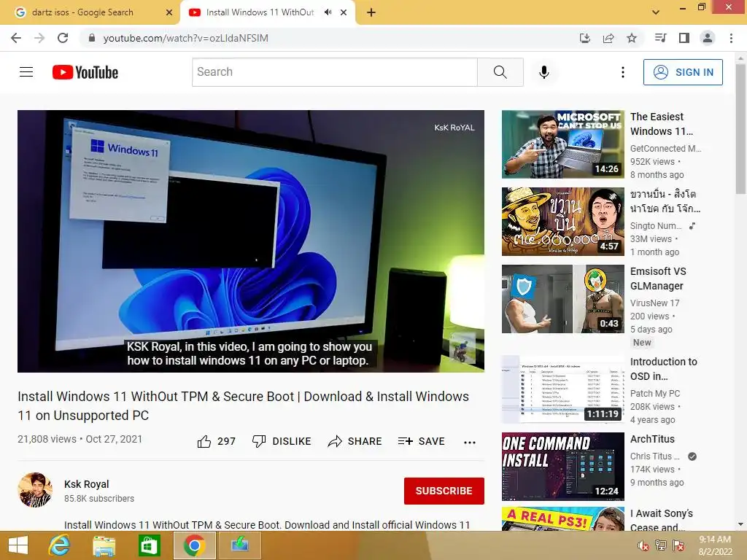Open a new tab with plus button
Image resolution: width=747 pixels, height=560 pixels.
coord(371,12)
